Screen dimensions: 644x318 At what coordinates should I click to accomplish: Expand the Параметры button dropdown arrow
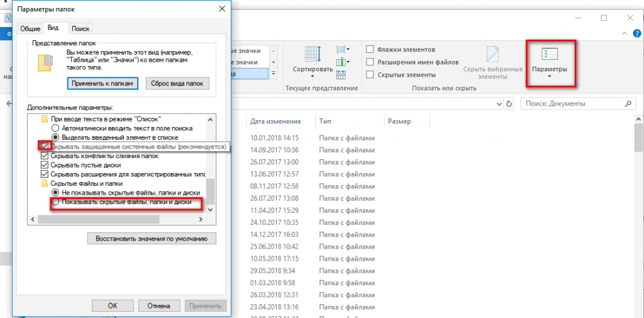point(550,77)
